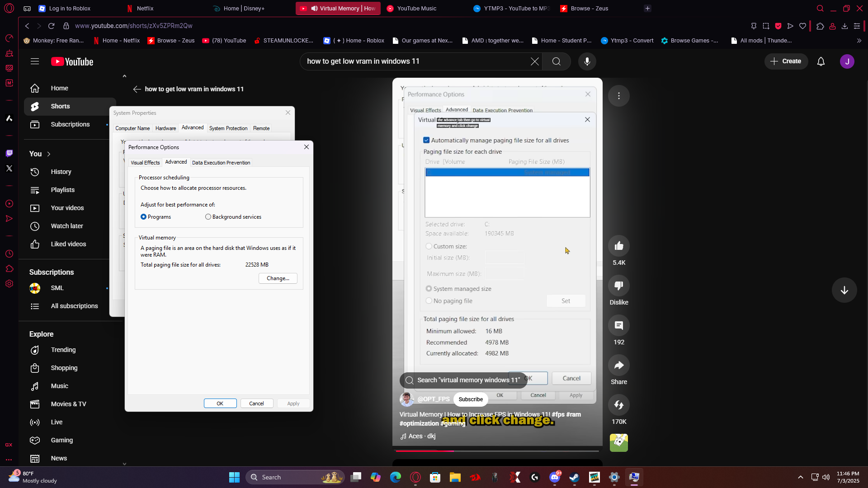Expand the You section chevron

click(49, 154)
